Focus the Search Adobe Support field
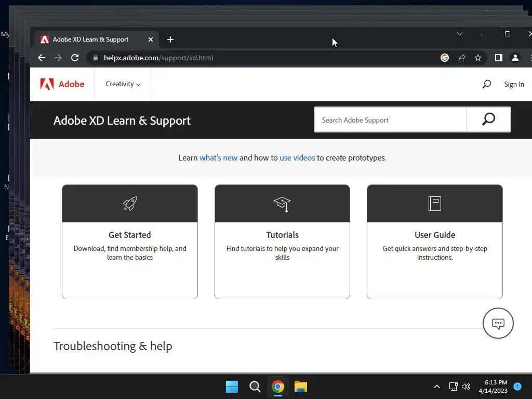Viewport: 532px width, 399px height. pyautogui.click(x=390, y=120)
